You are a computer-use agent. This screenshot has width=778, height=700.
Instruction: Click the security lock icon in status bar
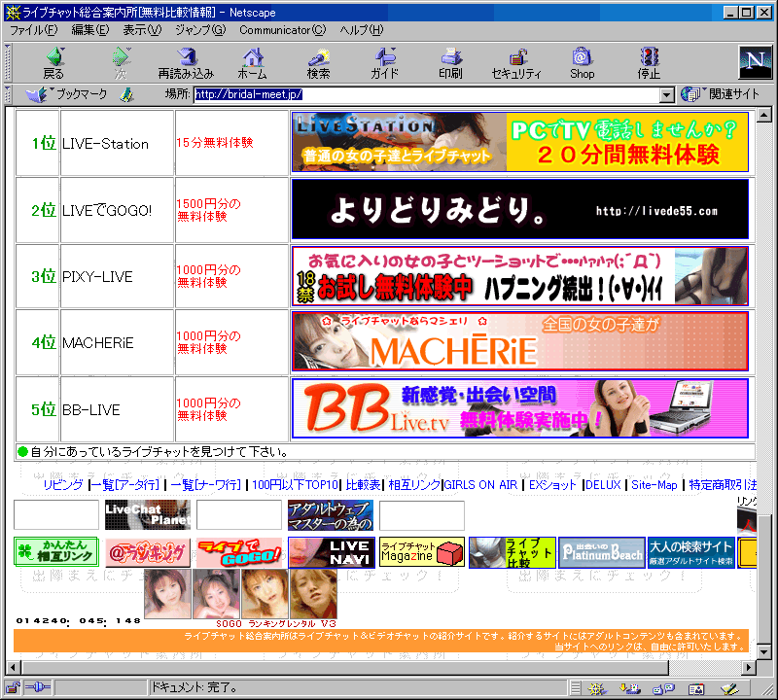[x=13, y=687]
